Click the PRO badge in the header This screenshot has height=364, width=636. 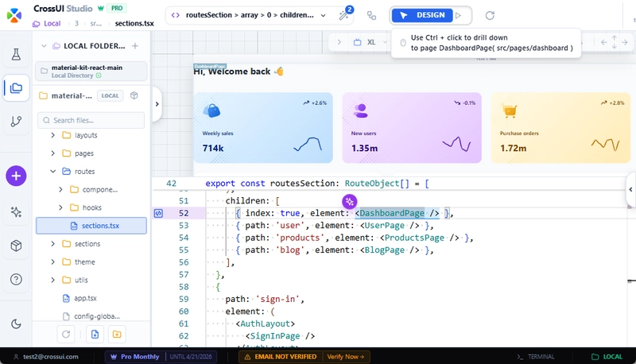click(117, 8)
